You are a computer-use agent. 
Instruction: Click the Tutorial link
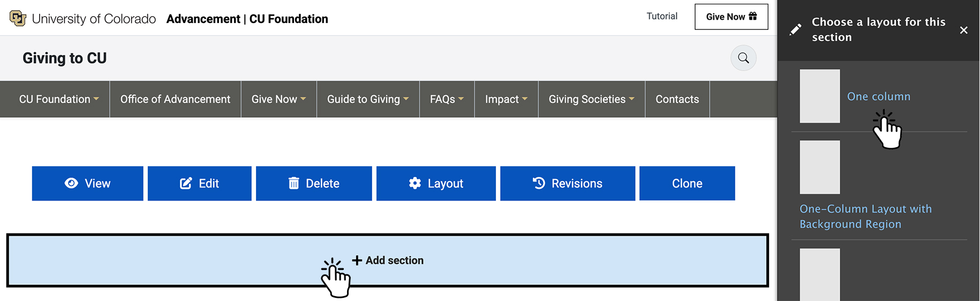[662, 16]
